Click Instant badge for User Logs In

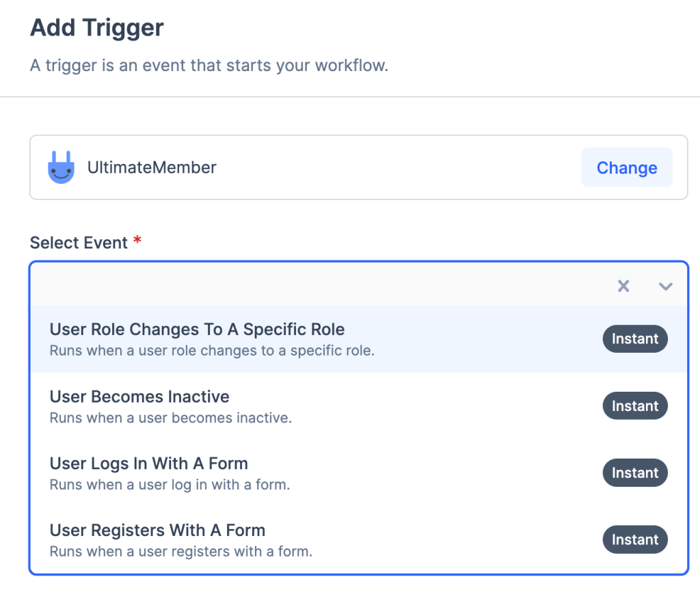[634, 473]
